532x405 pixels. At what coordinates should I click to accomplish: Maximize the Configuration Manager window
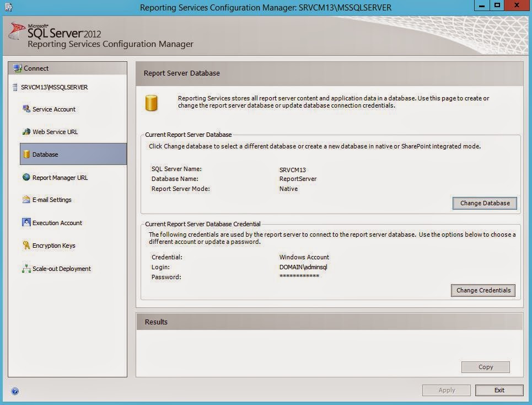click(497, 5)
